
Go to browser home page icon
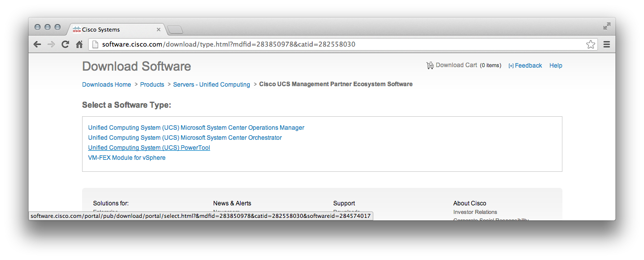pos(79,45)
